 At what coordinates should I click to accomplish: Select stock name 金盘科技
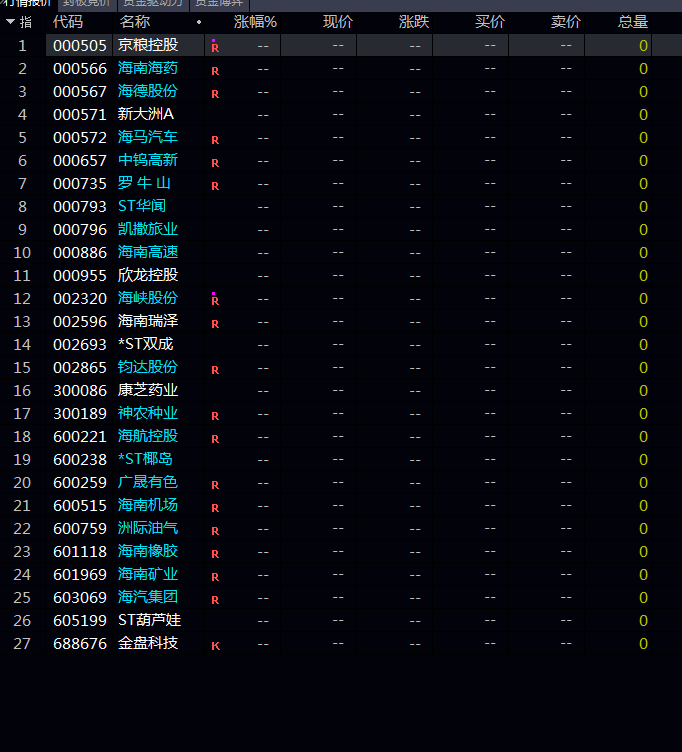pyautogui.click(x=148, y=643)
